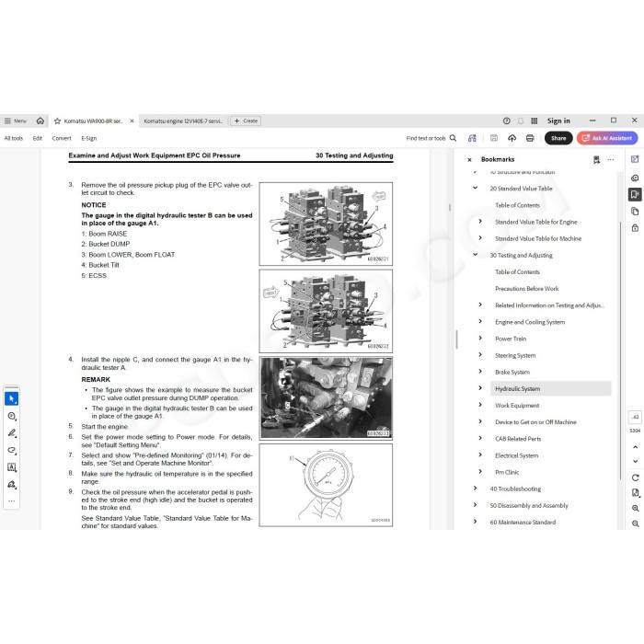Expand the Power Train bookmark
This screenshot has width=644, height=644.
tap(480, 338)
